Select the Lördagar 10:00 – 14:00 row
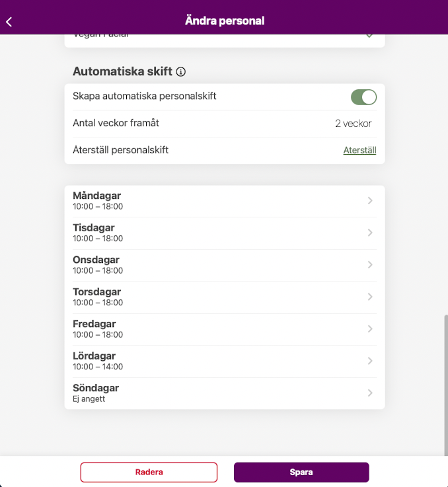 point(198,361)
